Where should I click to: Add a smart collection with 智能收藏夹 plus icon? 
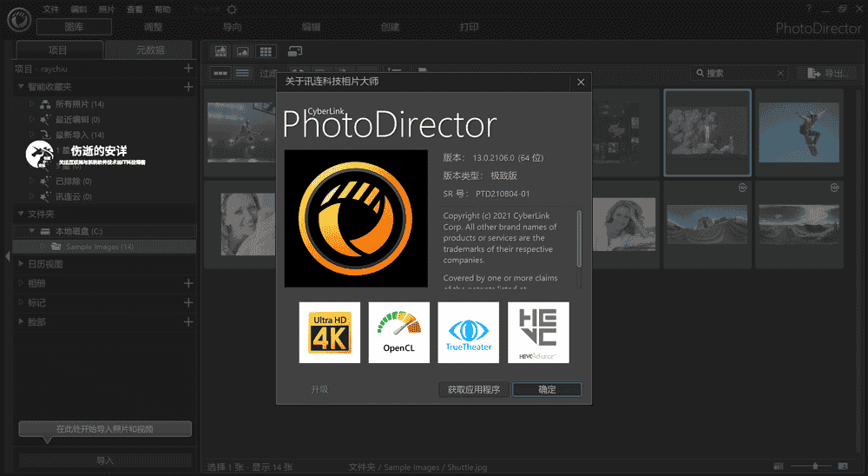pos(188,87)
